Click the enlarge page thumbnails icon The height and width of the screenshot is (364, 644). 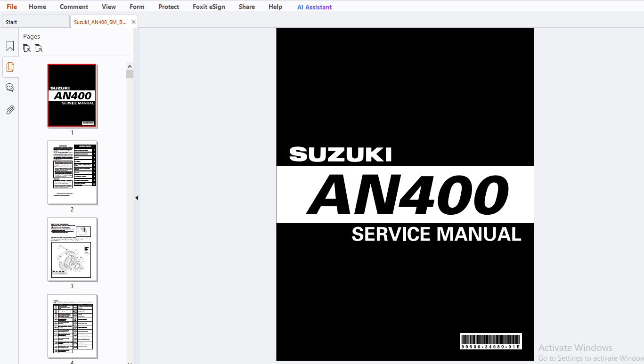coord(27,48)
